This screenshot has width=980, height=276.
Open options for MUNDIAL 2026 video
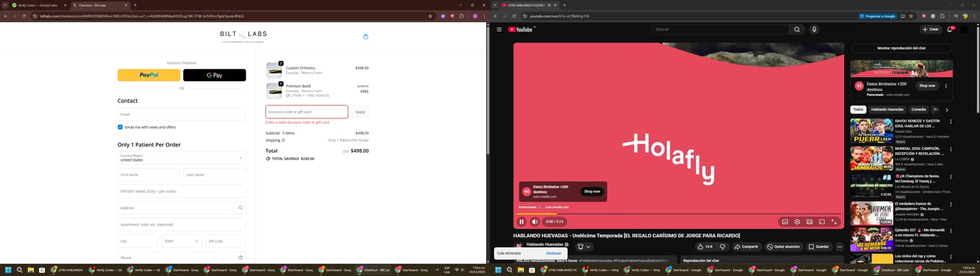tap(951, 149)
